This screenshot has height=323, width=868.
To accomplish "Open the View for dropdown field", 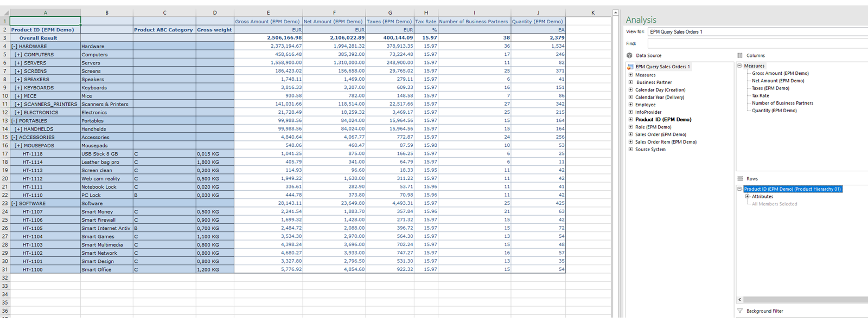I will click(x=758, y=32).
